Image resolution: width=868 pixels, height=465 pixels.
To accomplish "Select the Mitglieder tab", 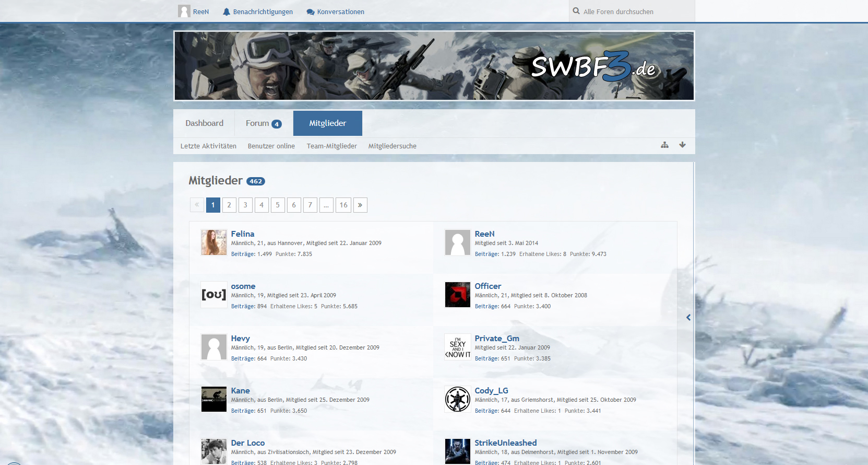I will point(328,123).
